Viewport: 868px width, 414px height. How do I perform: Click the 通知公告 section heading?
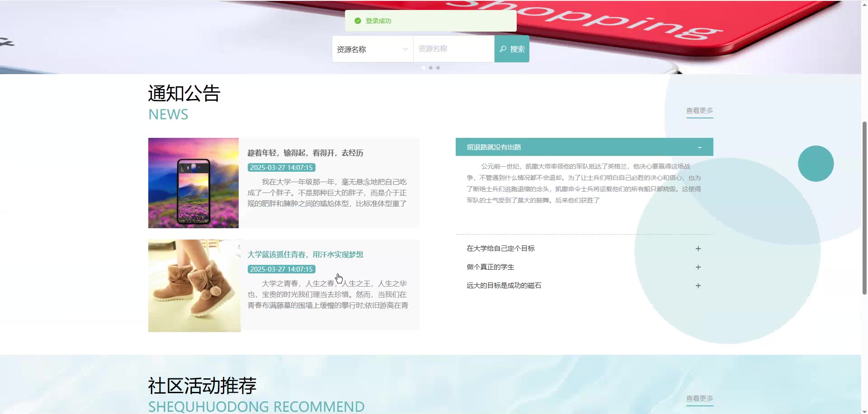point(184,94)
